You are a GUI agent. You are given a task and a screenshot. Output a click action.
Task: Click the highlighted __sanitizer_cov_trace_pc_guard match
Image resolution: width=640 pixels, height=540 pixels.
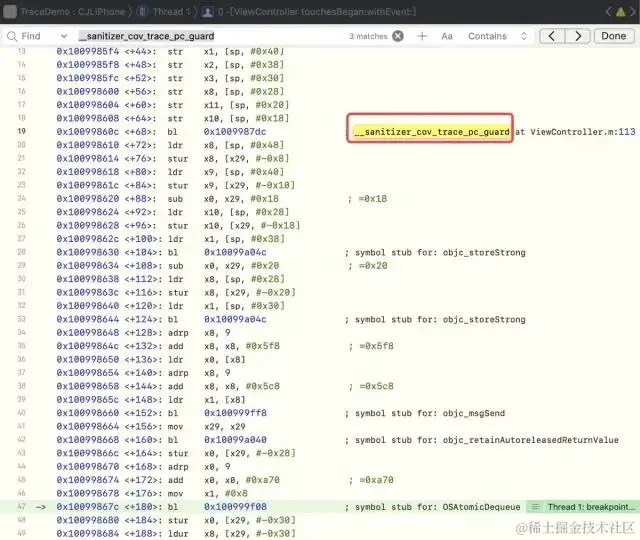pos(432,132)
